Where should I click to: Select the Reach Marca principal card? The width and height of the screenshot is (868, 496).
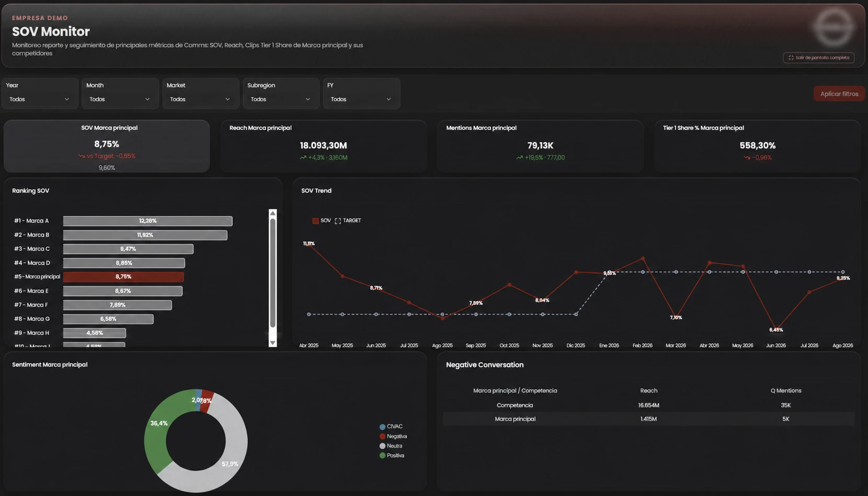click(323, 146)
